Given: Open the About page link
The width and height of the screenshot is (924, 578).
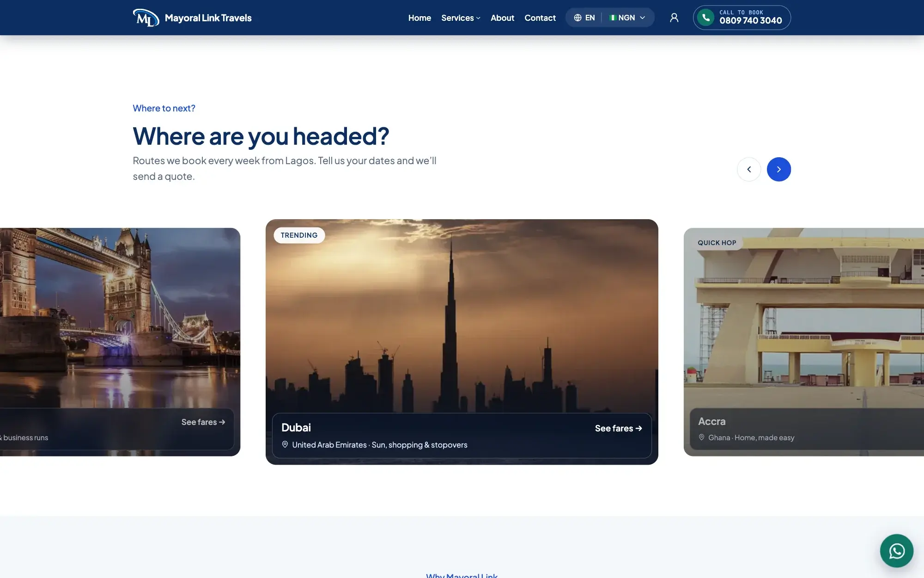Looking at the screenshot, I should [x=502, y=18].
